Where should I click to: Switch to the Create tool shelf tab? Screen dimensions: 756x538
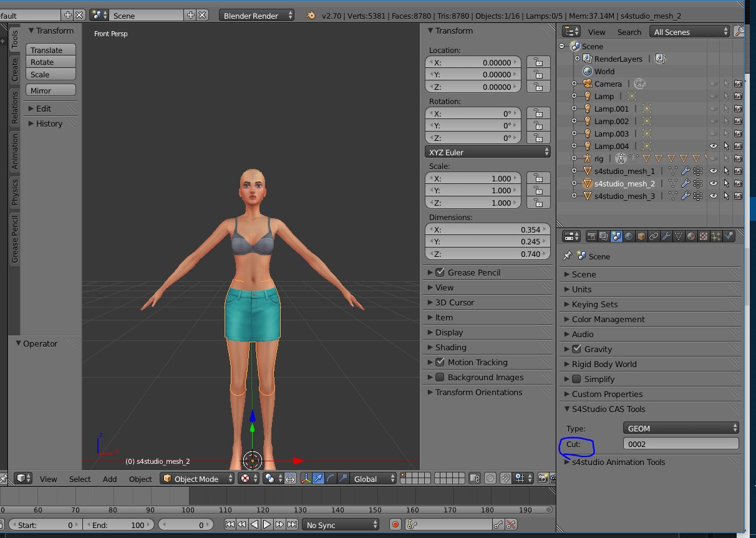(15, 70)
